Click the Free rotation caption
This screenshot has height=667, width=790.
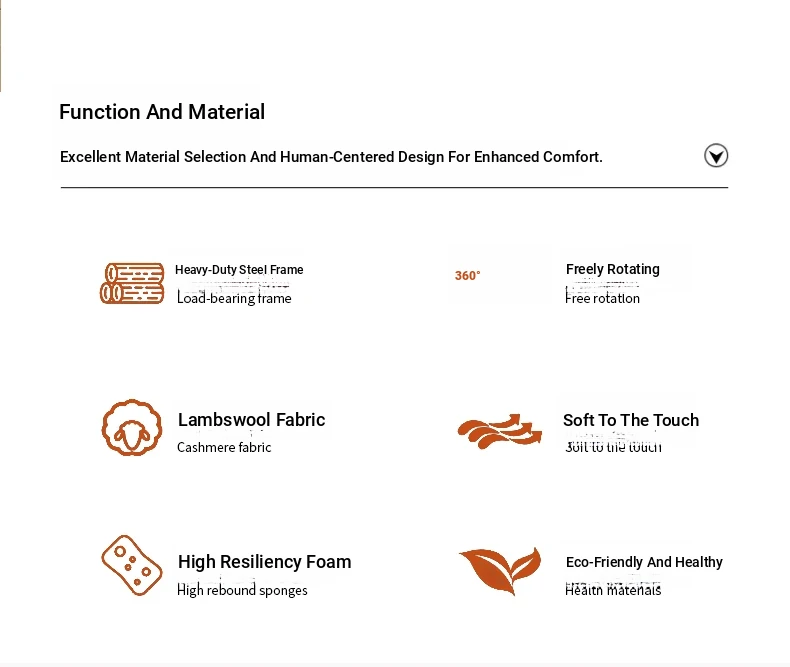[x=603, y=298]
